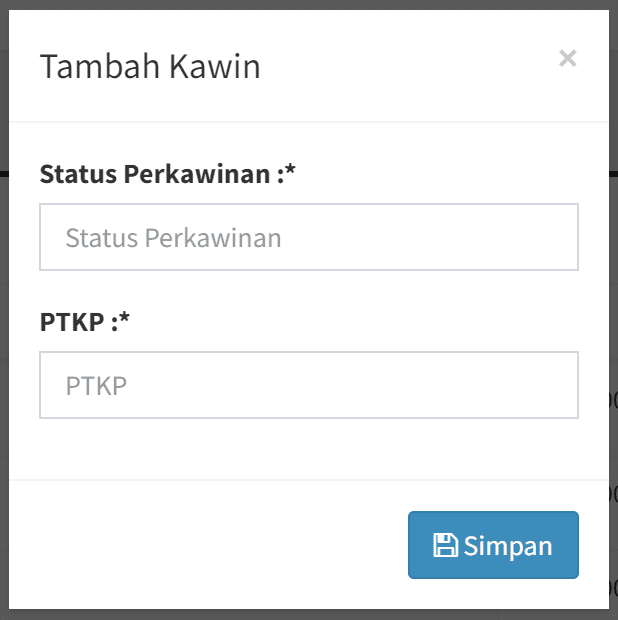Click the floppy disk save icon
This screenshot has width=618, height=620.
445,545
